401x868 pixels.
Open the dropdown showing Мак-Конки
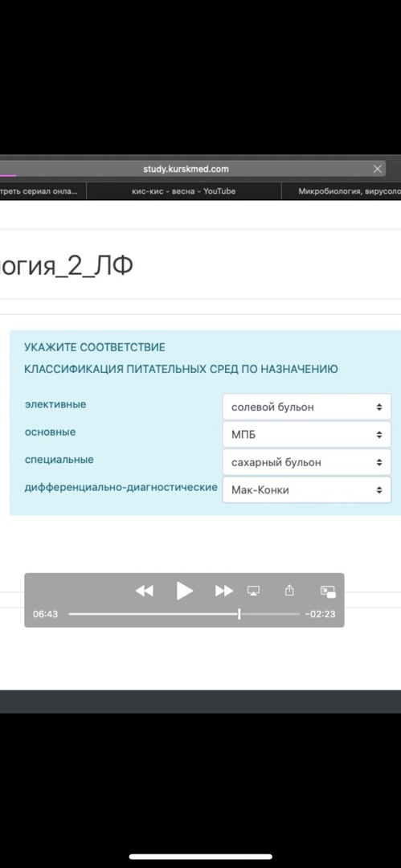click(307, 490)
